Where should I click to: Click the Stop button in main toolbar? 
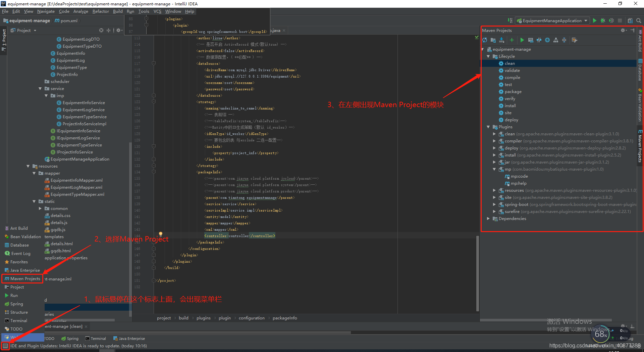[x=620, y=20]
